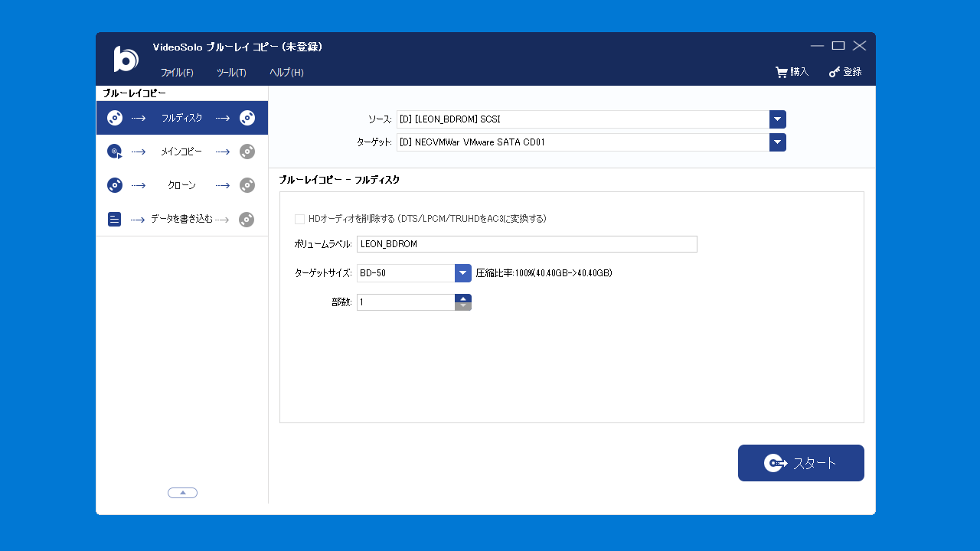Open the ヘルプ(H) menu
The height and width of the screenshot is (551, 980).
pos(286,73)
